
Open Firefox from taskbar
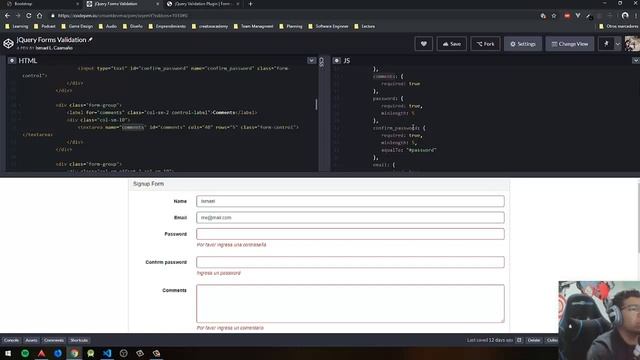[x=58, y=353]
